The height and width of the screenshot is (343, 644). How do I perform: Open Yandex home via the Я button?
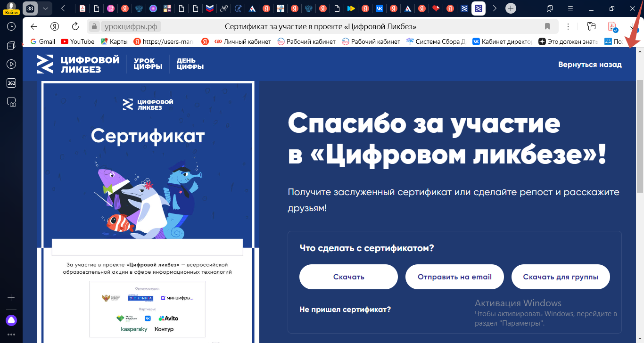click(55, 26)
